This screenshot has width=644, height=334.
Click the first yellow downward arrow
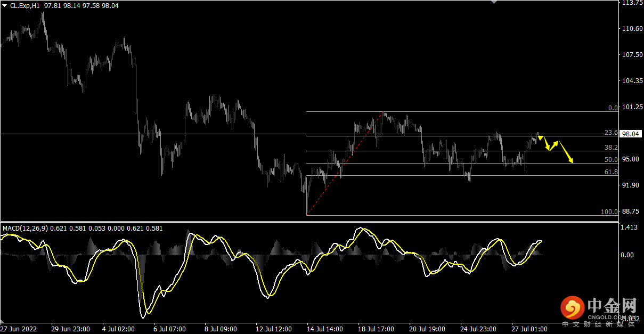coord(546,144)
